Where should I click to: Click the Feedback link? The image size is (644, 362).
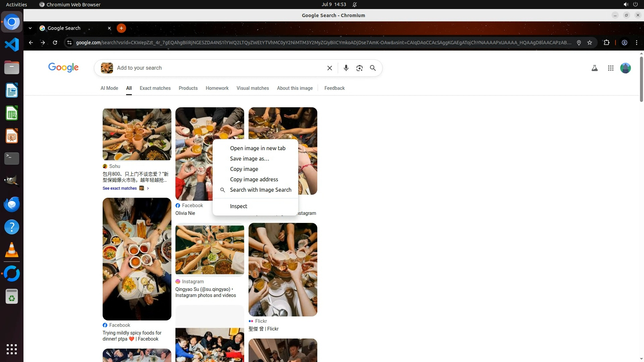[334, 88]
